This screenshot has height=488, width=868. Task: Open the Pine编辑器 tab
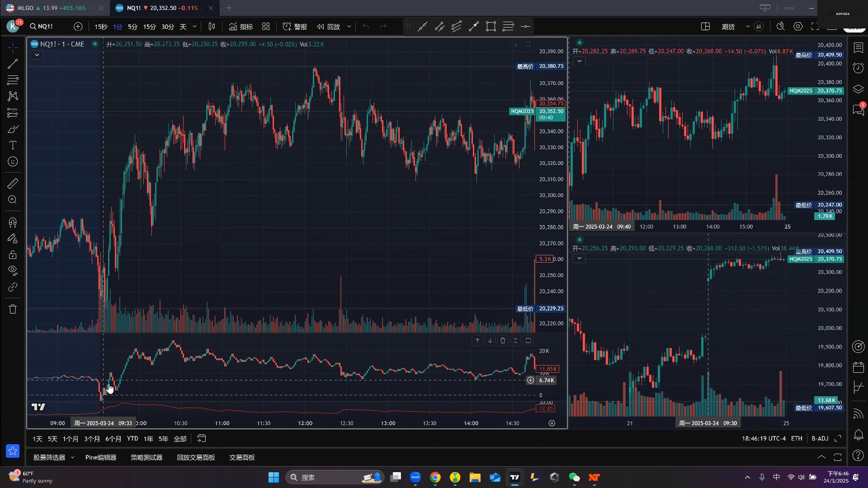101,457
